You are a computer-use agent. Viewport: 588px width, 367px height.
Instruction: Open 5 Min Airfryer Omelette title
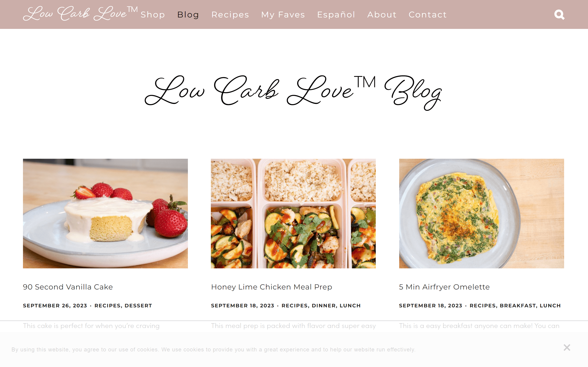click(x=444, y=287)
